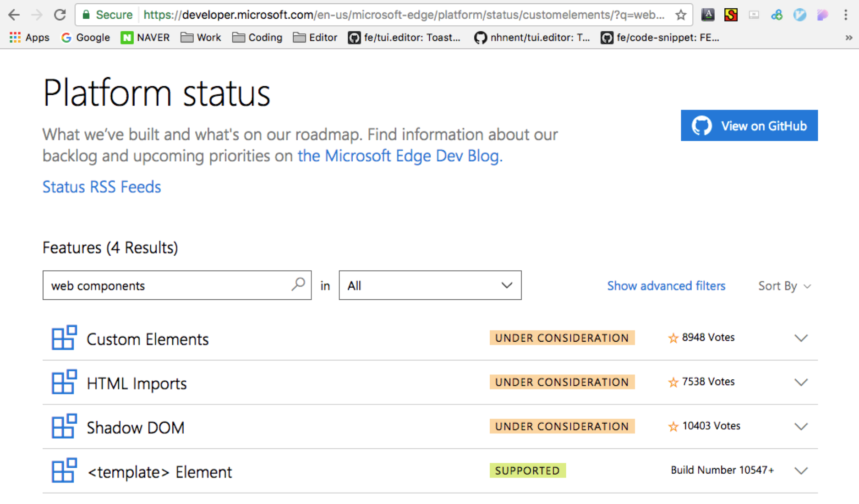859x504 pixels.
Task: Open the nhnent/tui.editor bookmark
Action: pos(532,38)
